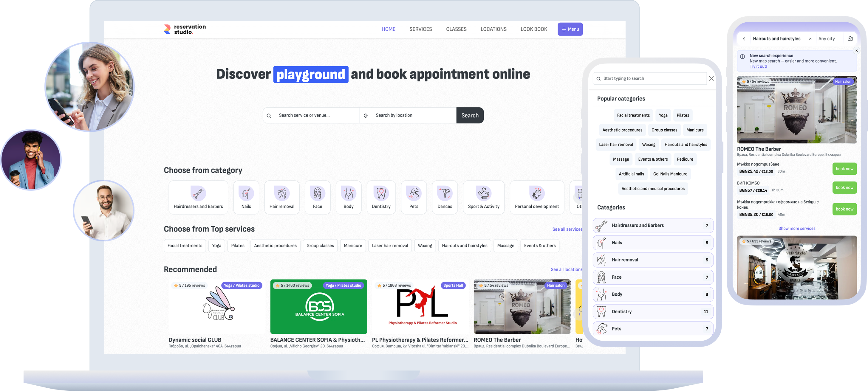The height and width of the screenshot is (391, 868).
Task: Select the Facial treatments top service chip
Action: pyautogui.click(x=185, y=246)
